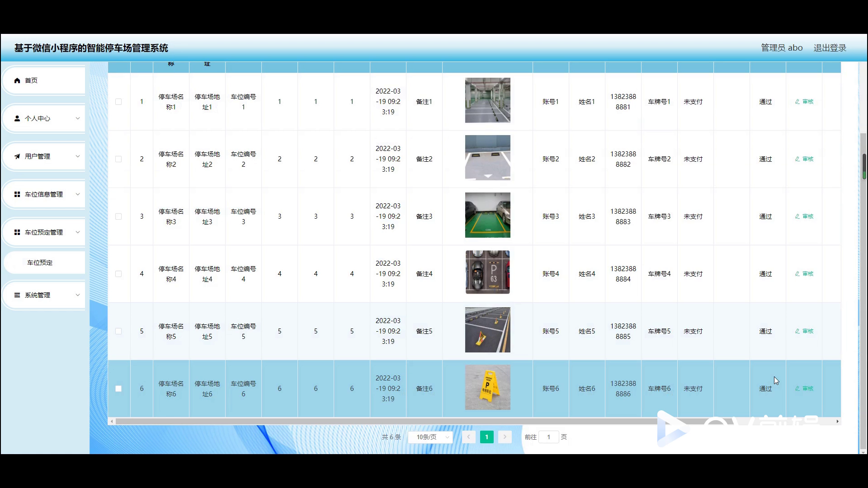Click the grid icon beside 车位预定管理

point(17,232)
